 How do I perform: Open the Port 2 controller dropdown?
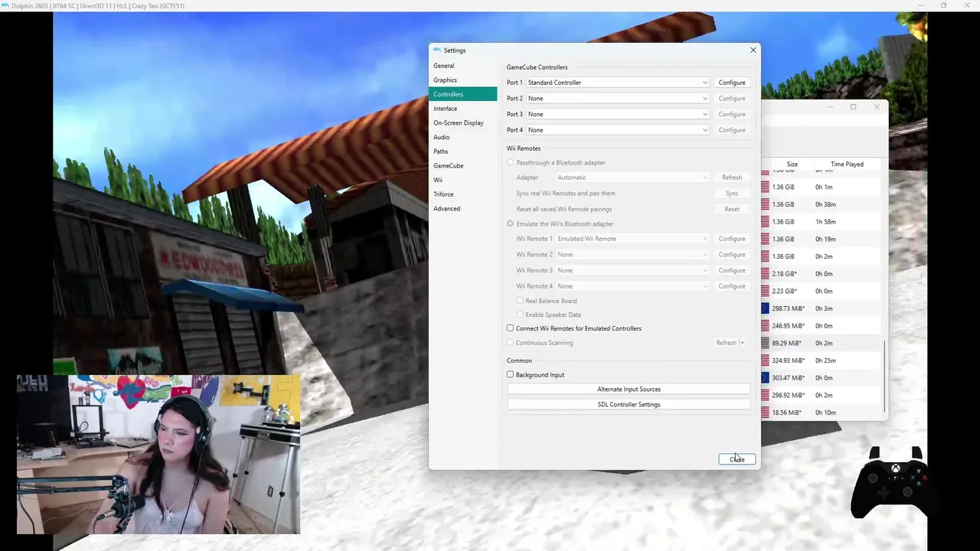tap(618, 98)
